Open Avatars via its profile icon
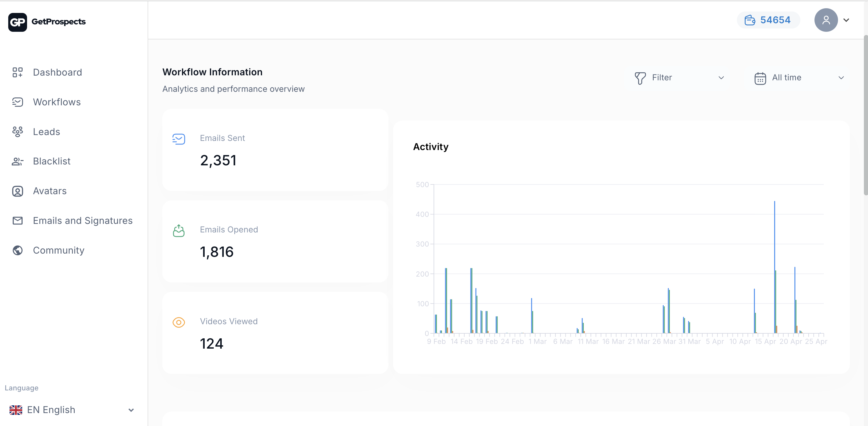The height and width of the screenshot is (426, 868). [18, 191]
